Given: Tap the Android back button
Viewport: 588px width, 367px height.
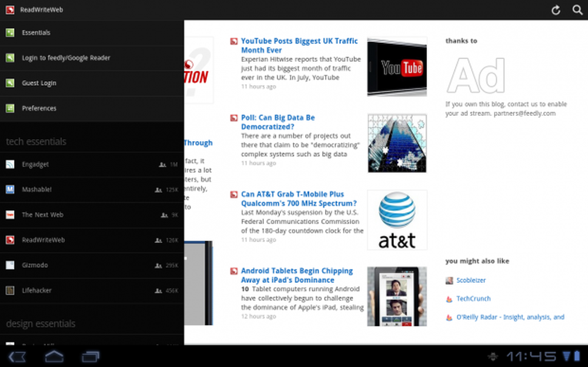Looking at the screenshot, I should 17,356.
